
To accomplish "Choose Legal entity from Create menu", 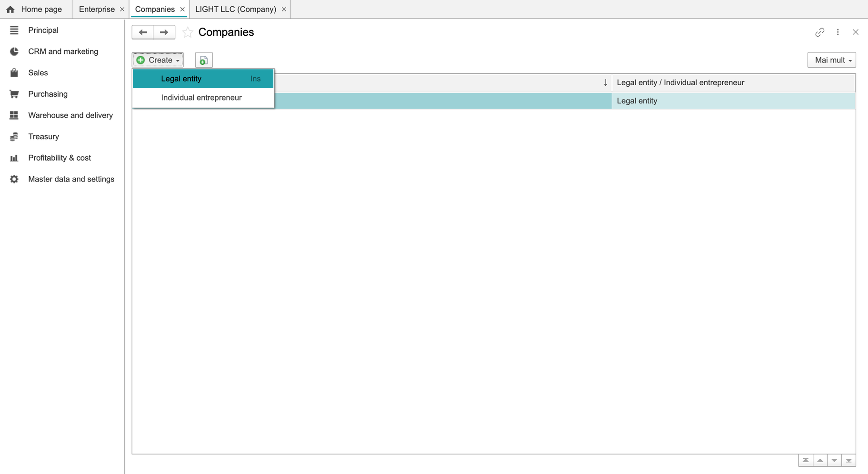I will point(203,79).
